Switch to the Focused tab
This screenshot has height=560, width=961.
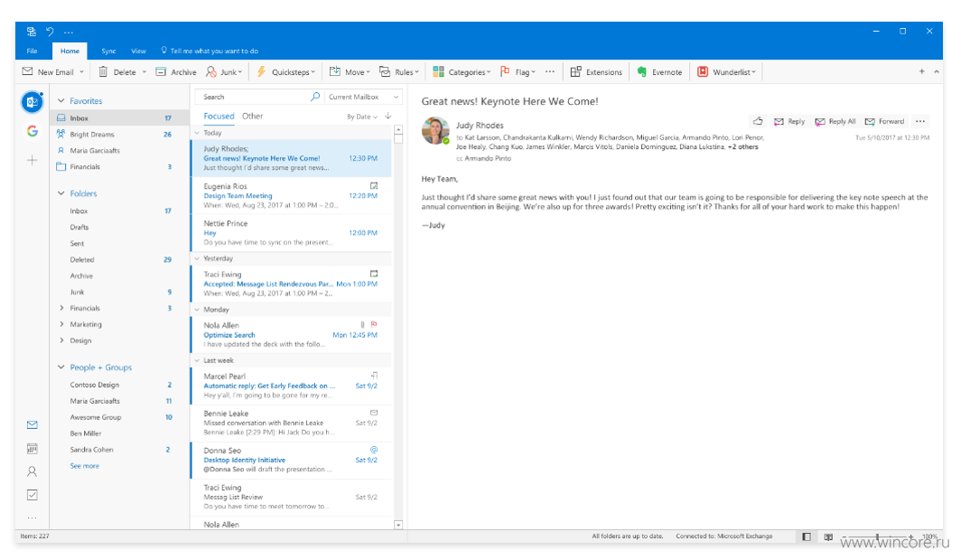pyautogui.click(x=219, y=116)
